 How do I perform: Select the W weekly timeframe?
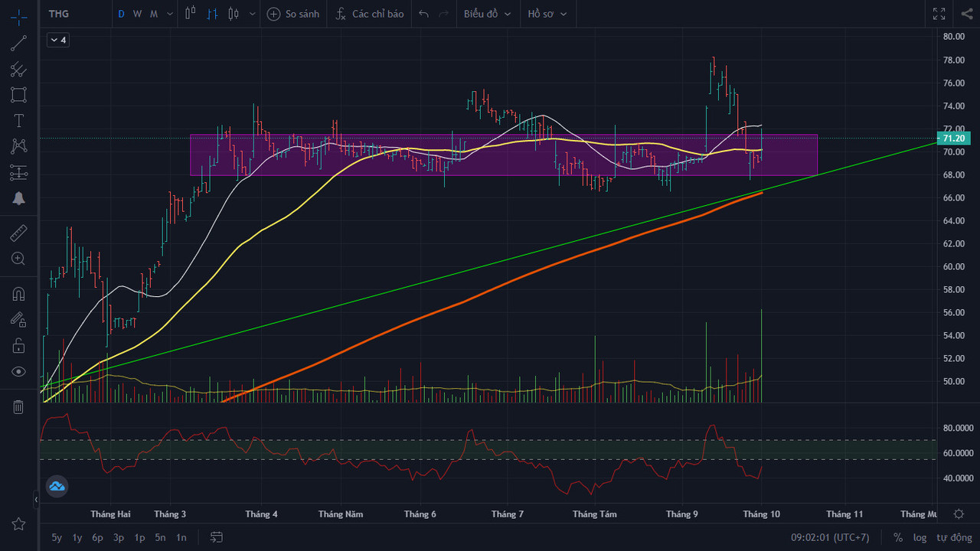pyautogui.click(x=137, y=14)
